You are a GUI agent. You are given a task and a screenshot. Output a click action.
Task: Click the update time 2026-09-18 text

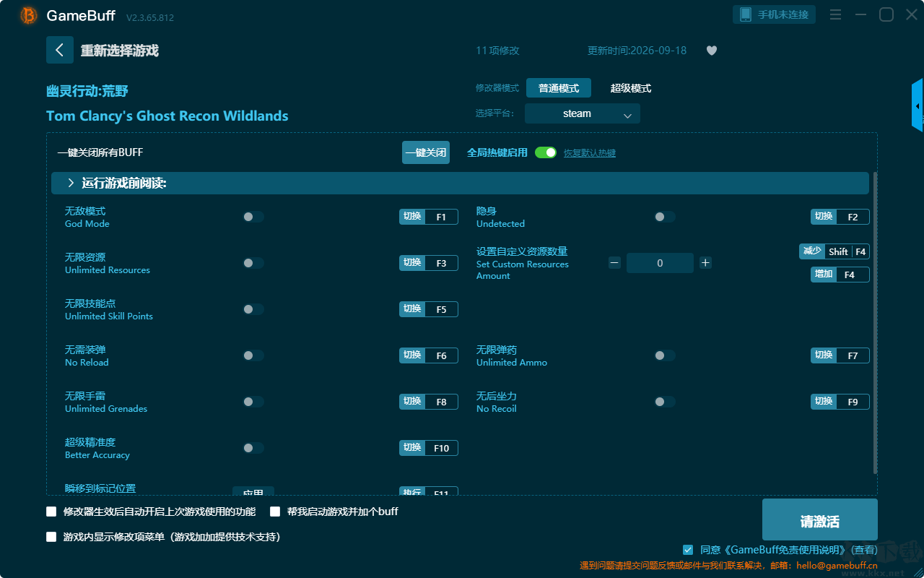click(x=637, y=51)
